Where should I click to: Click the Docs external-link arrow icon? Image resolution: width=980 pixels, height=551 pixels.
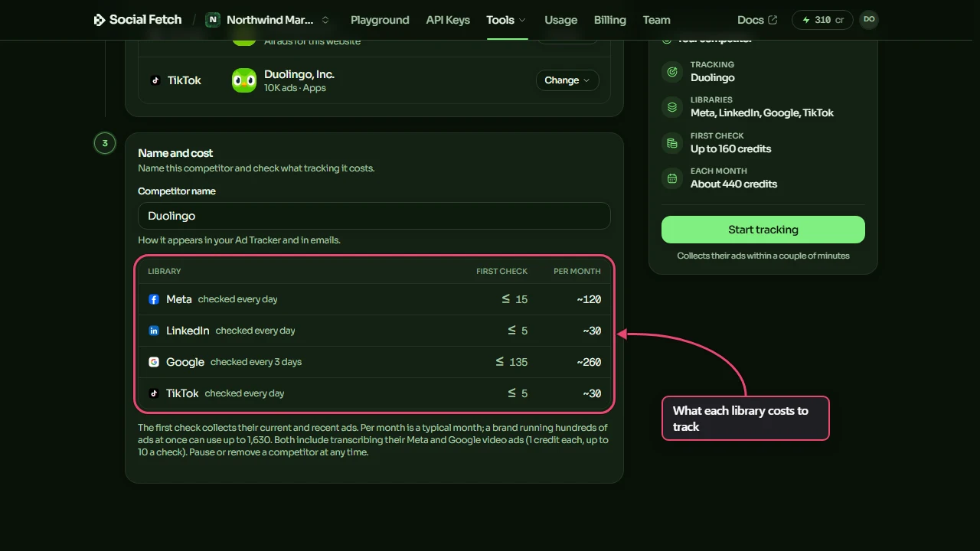[773, 20]
